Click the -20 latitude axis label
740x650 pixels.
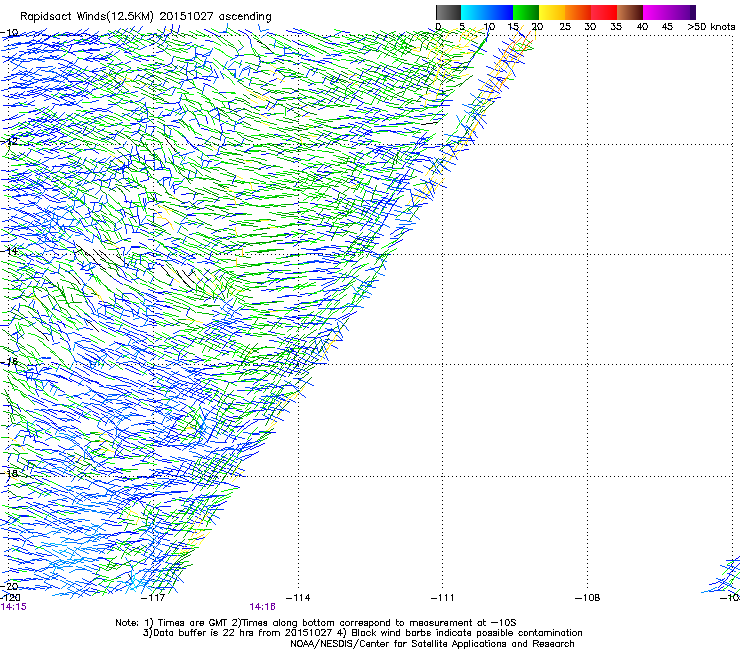[x=9, y=586]
